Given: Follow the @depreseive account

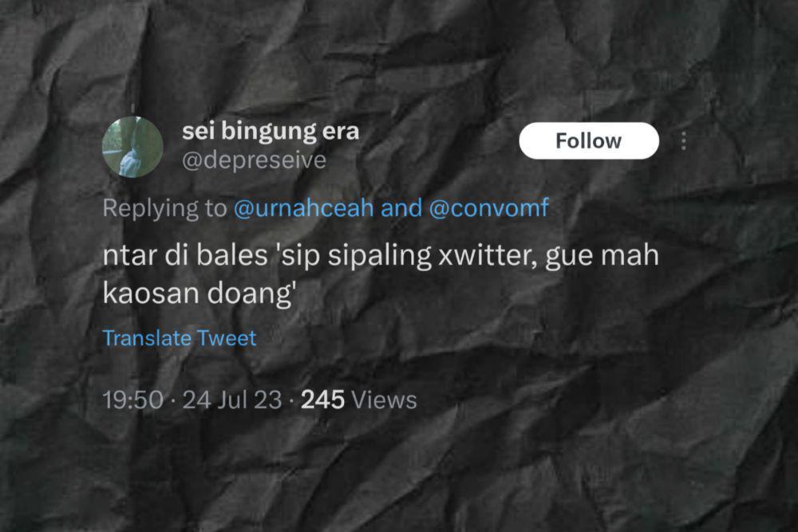Looking at the screenshot, I should [589, 141].
